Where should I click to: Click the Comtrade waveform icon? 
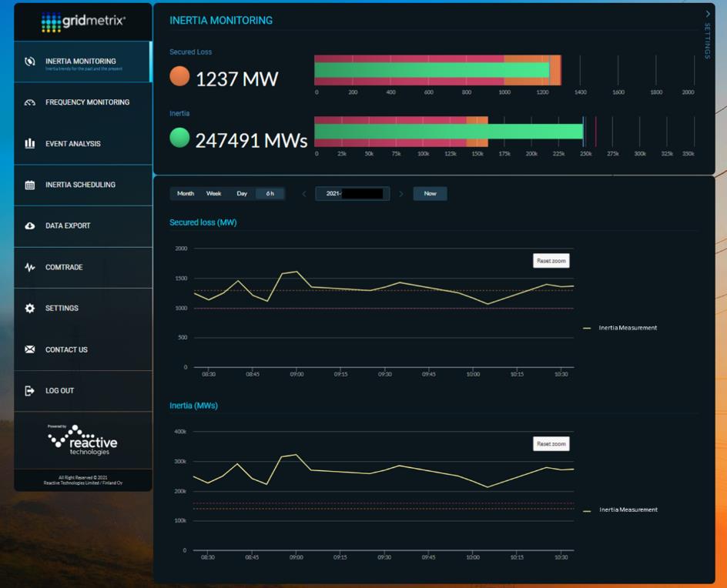click(x=30, y=268)
